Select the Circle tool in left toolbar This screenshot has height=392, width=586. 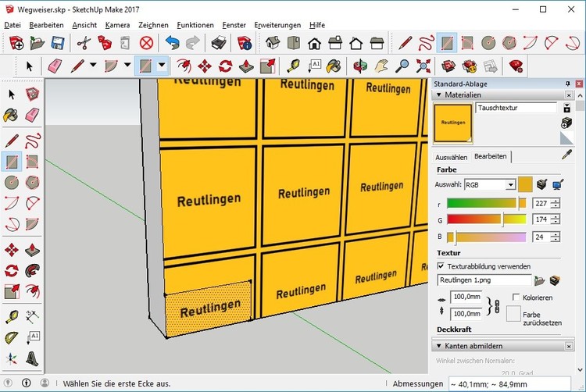[x=12, y=183]
